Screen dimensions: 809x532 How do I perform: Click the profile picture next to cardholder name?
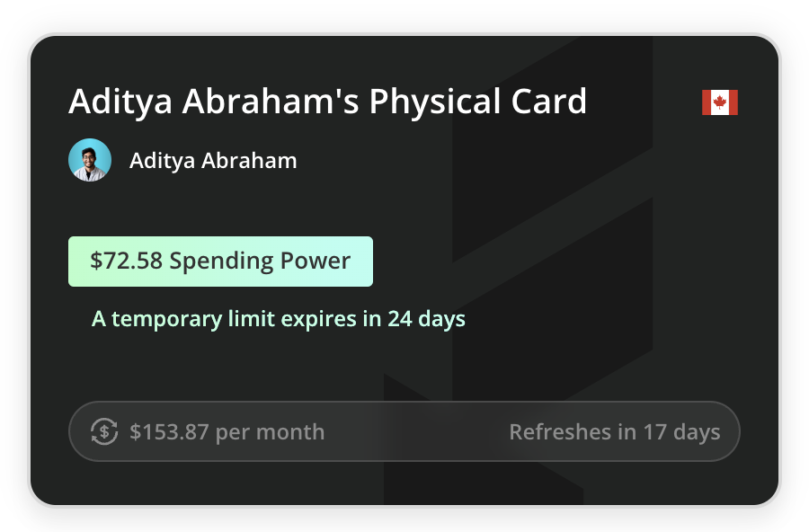89,159
